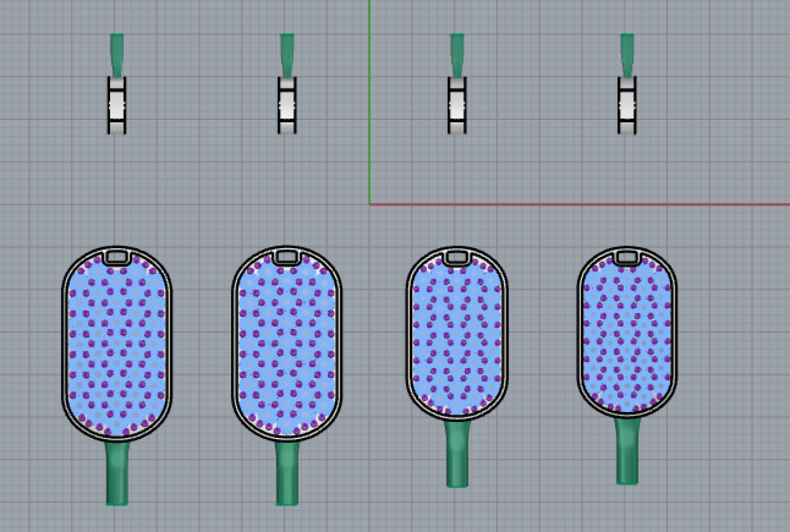Select the third-from-left white side-view brush body
Image resolution: width=790 pixels, height=532 pixels.
tap(457, 105)
